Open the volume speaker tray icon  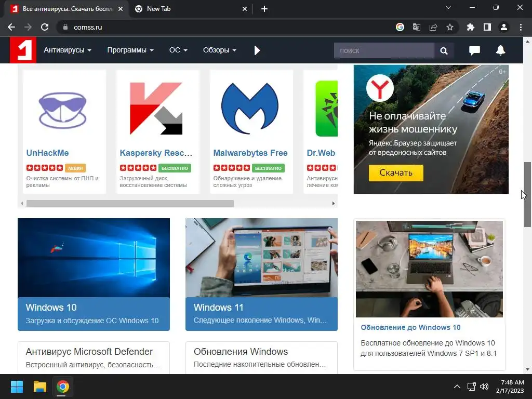(x=484, y=387)
